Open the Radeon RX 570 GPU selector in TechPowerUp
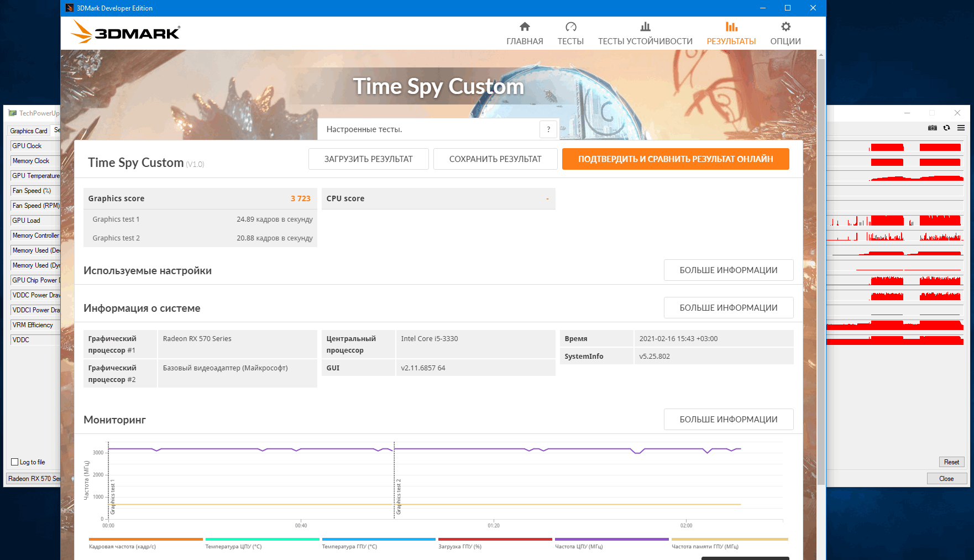 34,479
